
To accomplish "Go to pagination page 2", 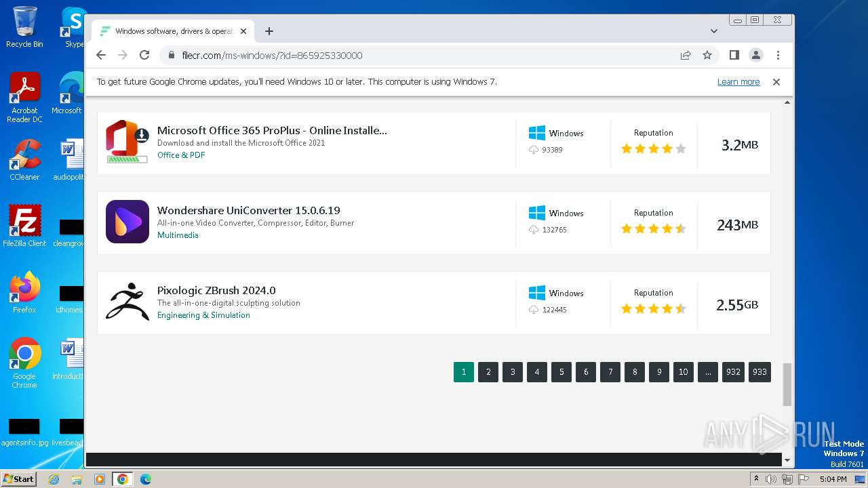I will point(488,372).
